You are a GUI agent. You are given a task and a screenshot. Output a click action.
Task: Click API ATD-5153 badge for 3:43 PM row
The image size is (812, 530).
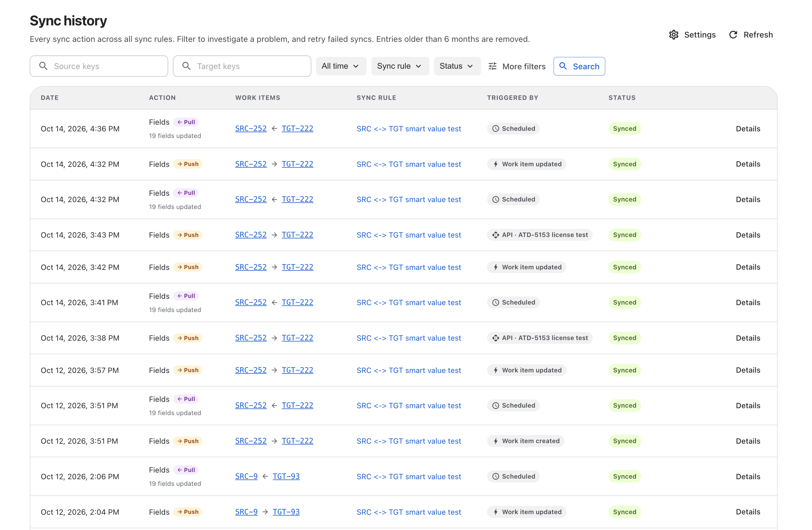click(x=539, y=235)
